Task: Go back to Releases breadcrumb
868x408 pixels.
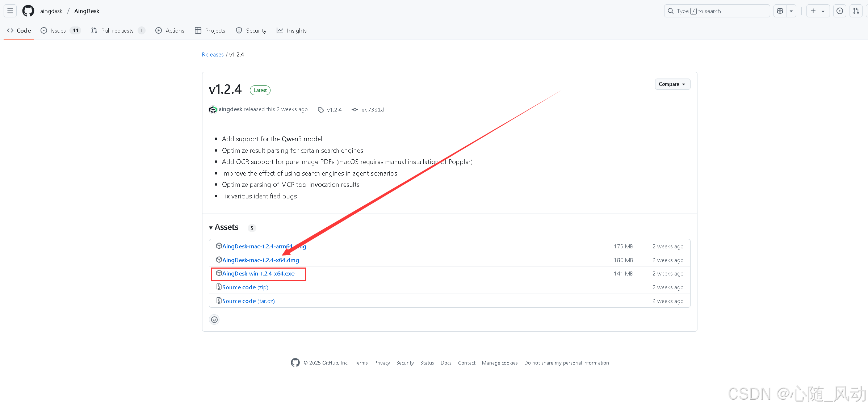Action: click(213, 54)
